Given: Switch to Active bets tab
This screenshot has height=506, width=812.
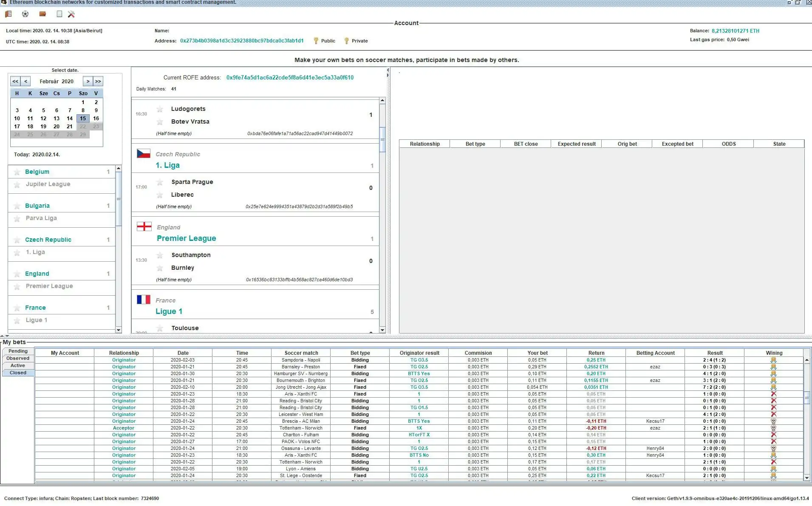Looking at the screenshot, I should tap(18, 365).
